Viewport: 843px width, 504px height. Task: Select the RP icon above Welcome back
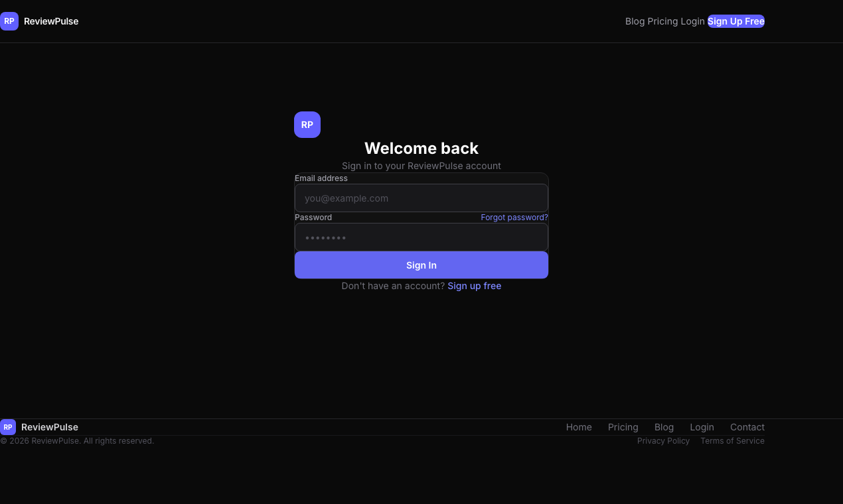point(307,125)
